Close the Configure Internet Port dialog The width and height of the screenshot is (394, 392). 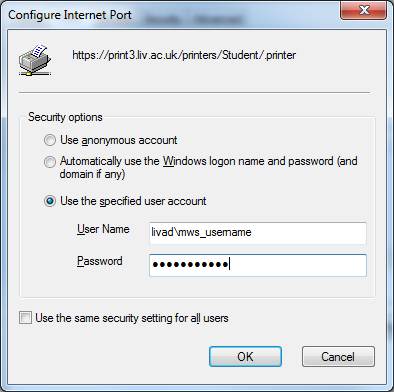click(x=363, y=10)
